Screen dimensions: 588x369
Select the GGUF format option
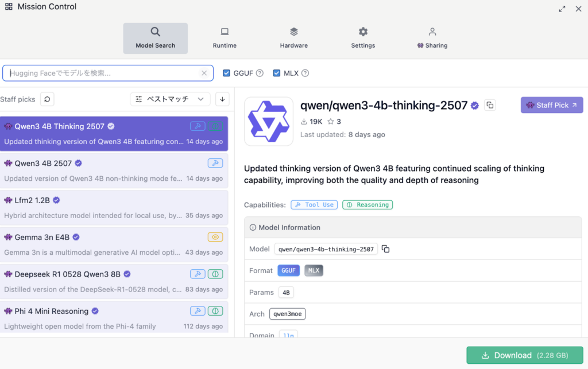point(288,270)
